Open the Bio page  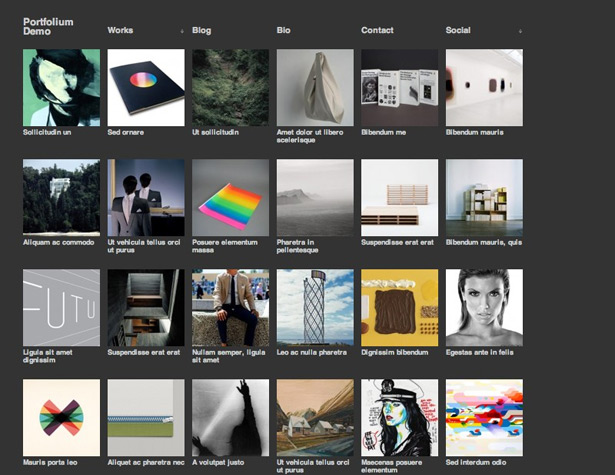pos(283,30)
